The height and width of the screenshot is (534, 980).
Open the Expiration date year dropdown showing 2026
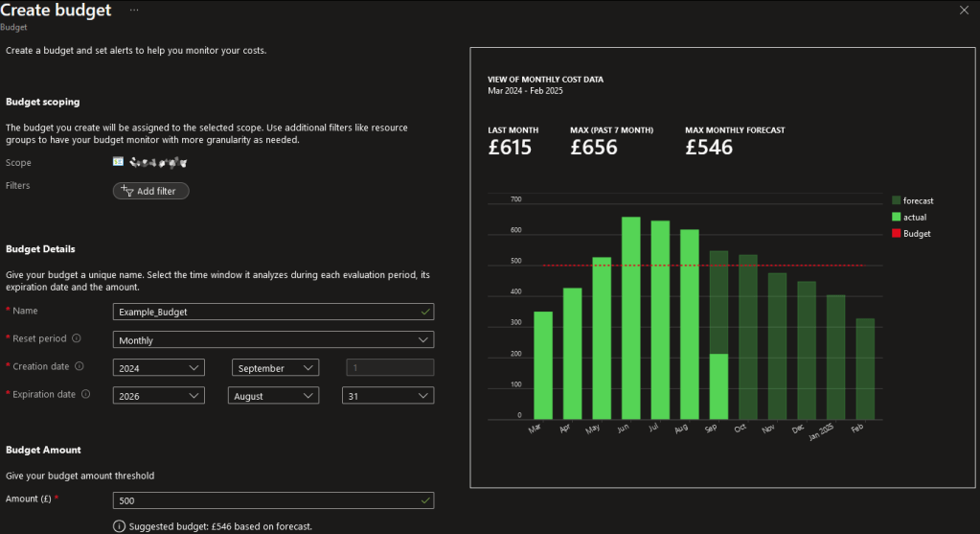coord(158,395)
